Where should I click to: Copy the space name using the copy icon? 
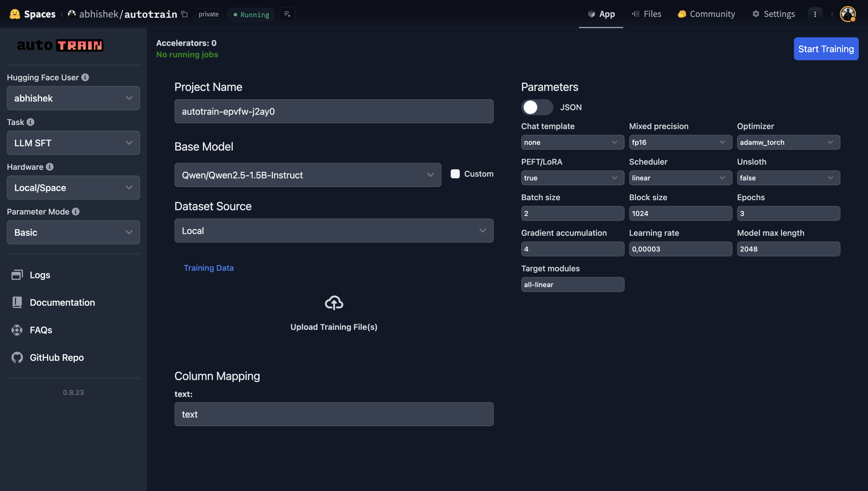(x=184, y=15)
